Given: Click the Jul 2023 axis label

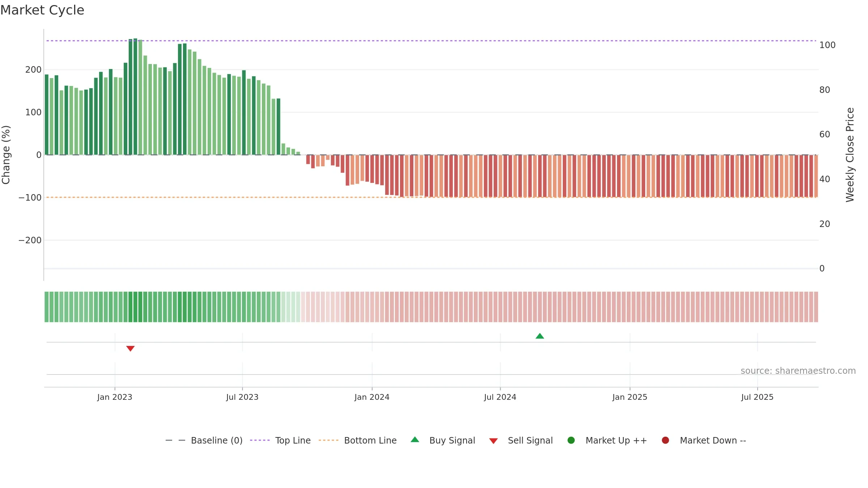Looking at the screenshot, I should [x=242, y=397].
